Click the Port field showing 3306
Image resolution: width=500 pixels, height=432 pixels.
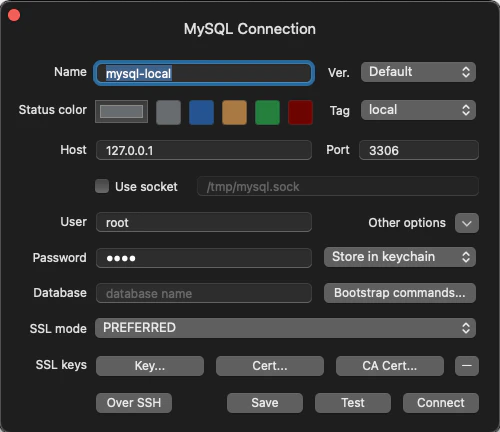coord(419,150)
